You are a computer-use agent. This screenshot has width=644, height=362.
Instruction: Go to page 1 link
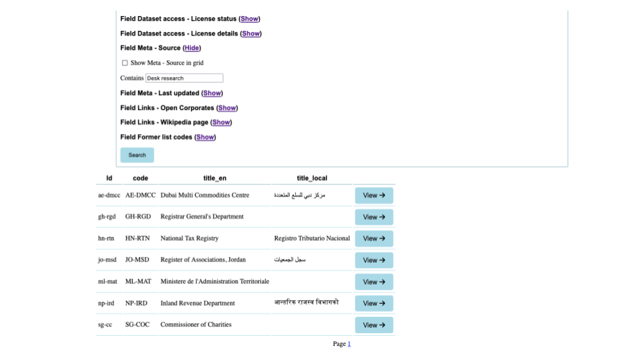tap(349, 344)
